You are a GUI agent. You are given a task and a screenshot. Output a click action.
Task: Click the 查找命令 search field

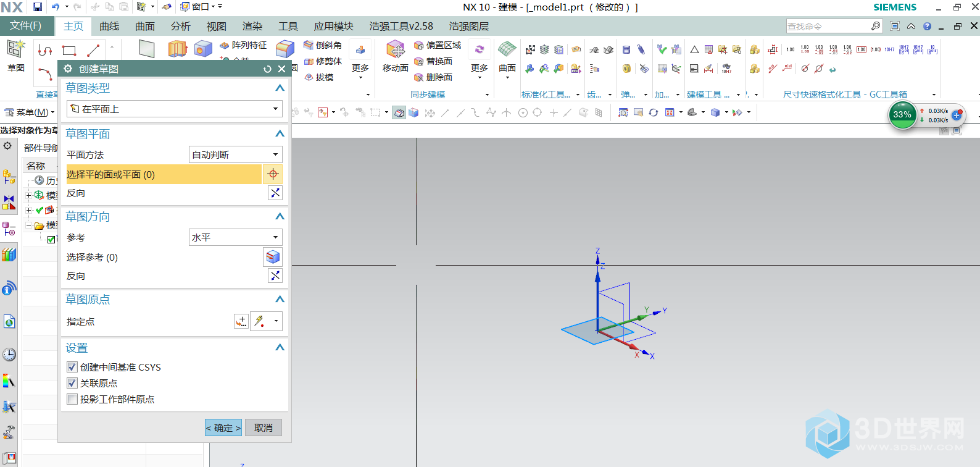pyautogui.click(x=827, y=26)
